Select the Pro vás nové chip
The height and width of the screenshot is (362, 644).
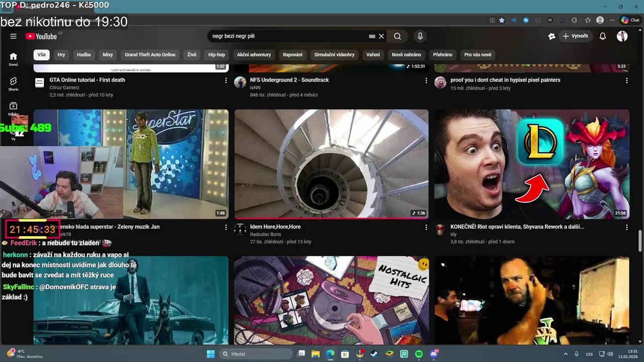[x=478, y=55]
